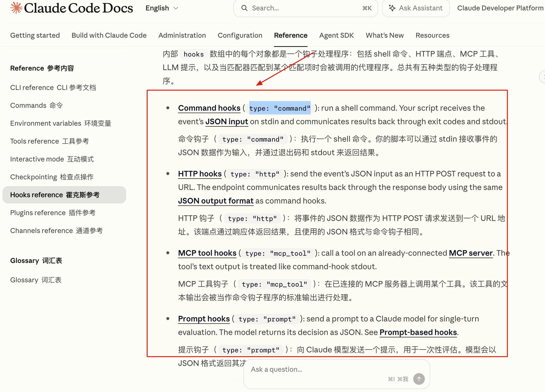Open the Resources tab
This screenshot has width=545, height=392.
[x=432, y=35]
